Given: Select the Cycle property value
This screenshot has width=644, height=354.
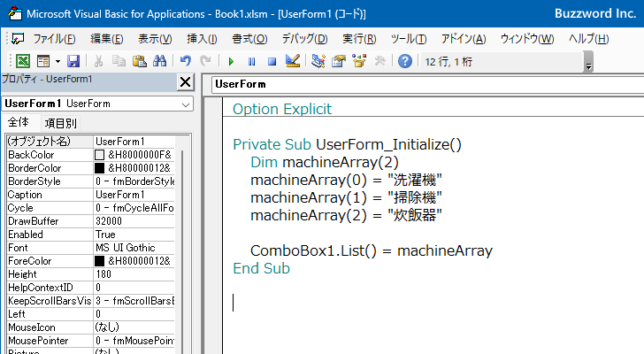Looking at the screenshot, I should pyautogui.click(x=134, y=208).
